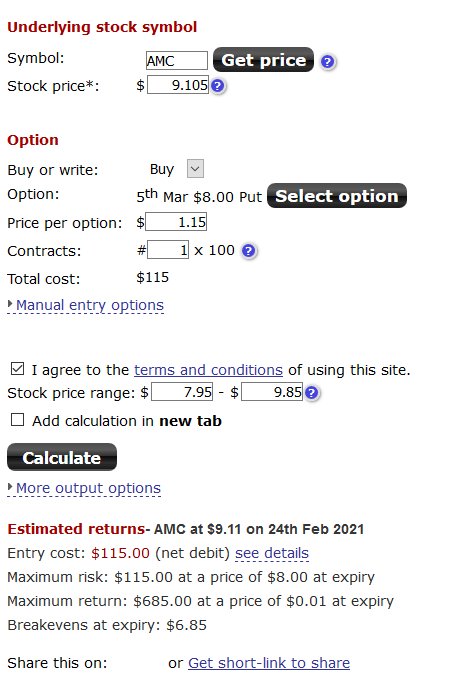Uncheck the terms and conditions agreement checkbox
The height and width of the screenshot is (692, 463).
coord(17,369)
